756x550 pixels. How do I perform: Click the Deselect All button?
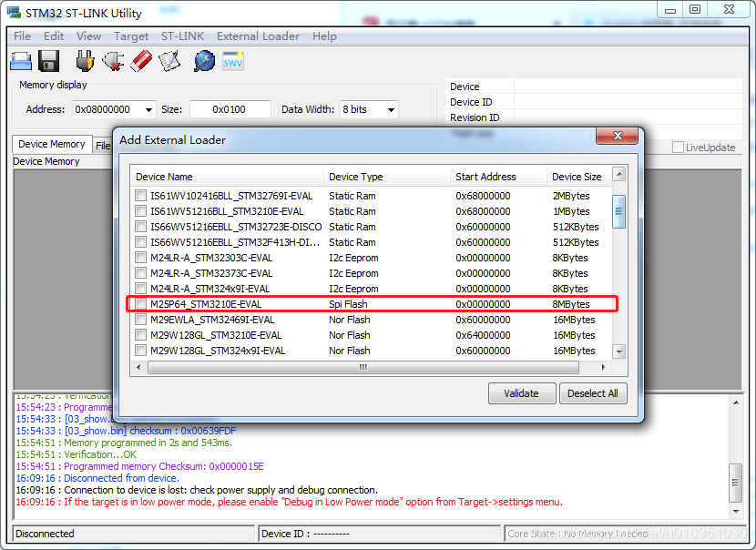click(593, 393)
